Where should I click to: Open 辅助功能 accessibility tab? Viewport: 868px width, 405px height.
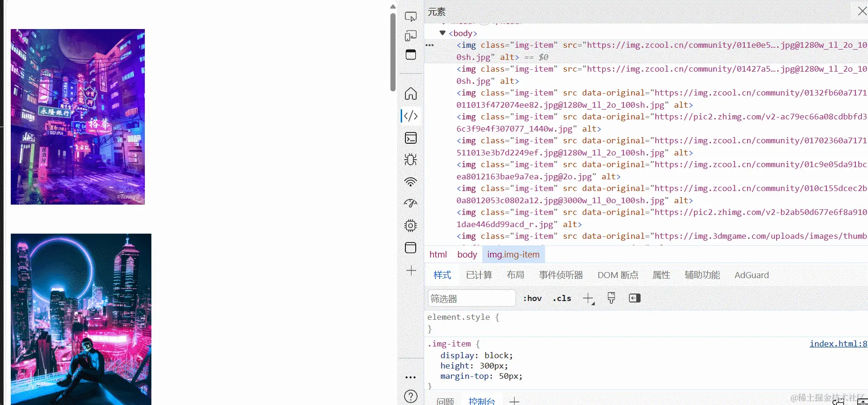(702, 275)
